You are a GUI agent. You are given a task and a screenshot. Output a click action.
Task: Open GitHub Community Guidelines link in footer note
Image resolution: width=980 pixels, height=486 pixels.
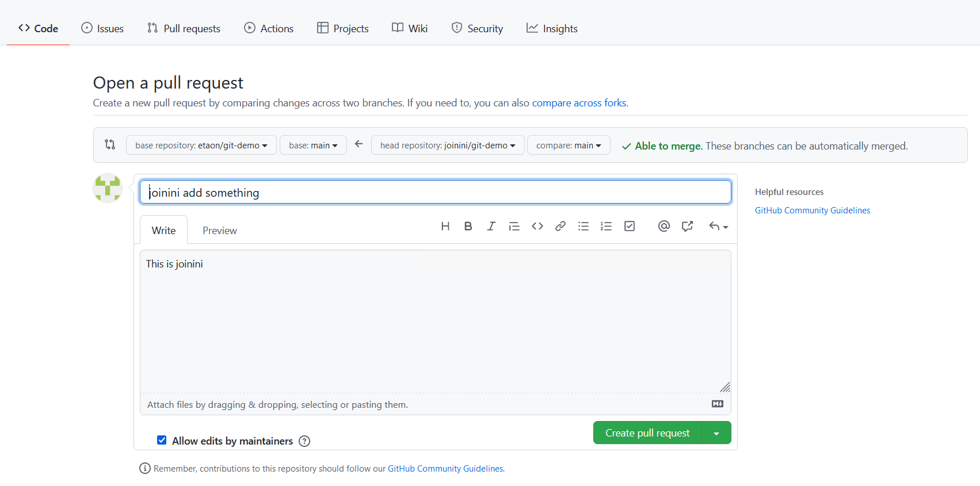445,469
